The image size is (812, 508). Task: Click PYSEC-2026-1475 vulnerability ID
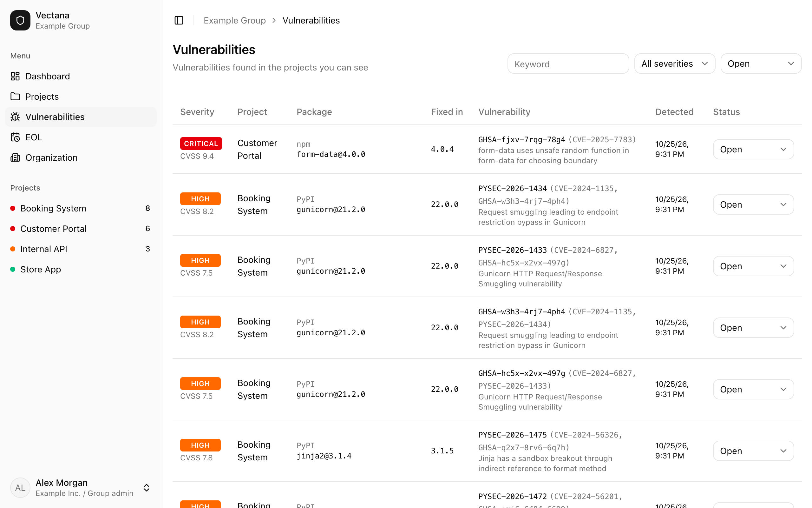[512, 435]
